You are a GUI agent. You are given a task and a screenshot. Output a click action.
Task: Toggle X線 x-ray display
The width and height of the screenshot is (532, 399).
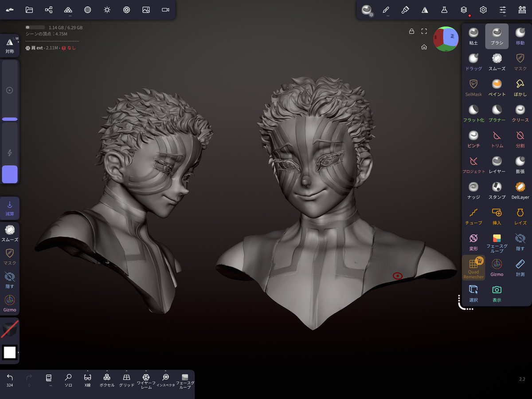coord(88,380)
